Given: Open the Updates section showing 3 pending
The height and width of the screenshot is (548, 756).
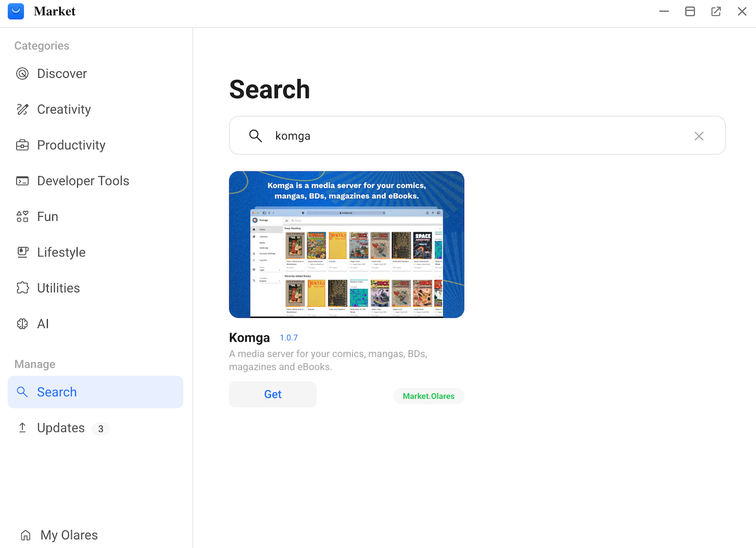Looking at the screenshot, I should tap(60, 428).
